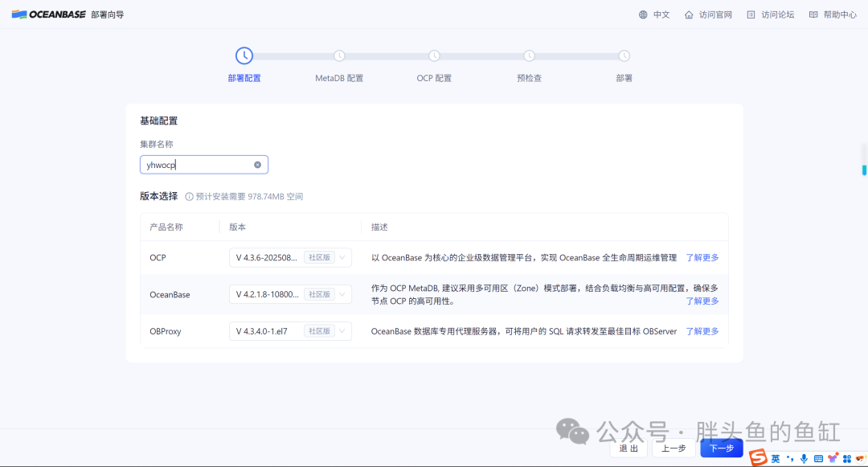Viewport: 868px width, 467px height.
Task: Click the book icon for 帮助中心
Action: (x=813, y=15)
